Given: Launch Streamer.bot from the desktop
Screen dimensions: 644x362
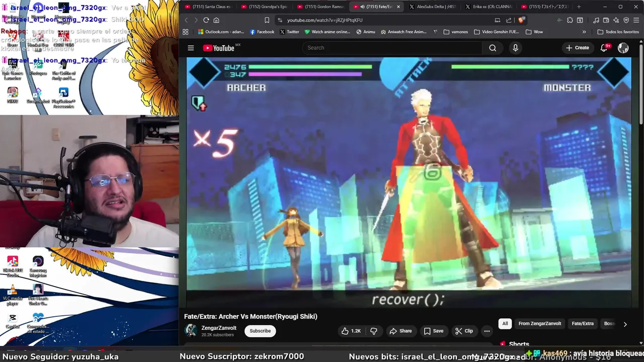Looking at the screenshot, I should (38, 96).
